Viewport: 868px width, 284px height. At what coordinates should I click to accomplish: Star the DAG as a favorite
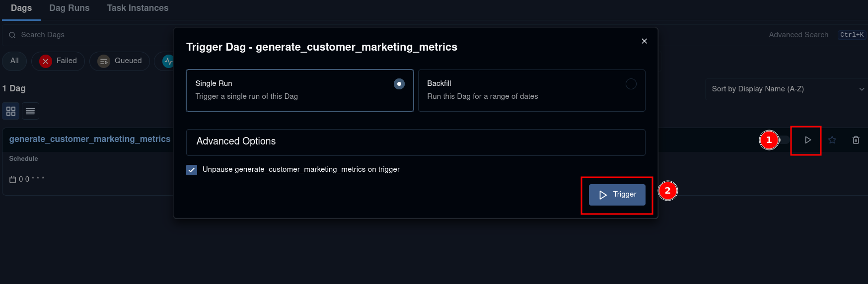point(832,140)
